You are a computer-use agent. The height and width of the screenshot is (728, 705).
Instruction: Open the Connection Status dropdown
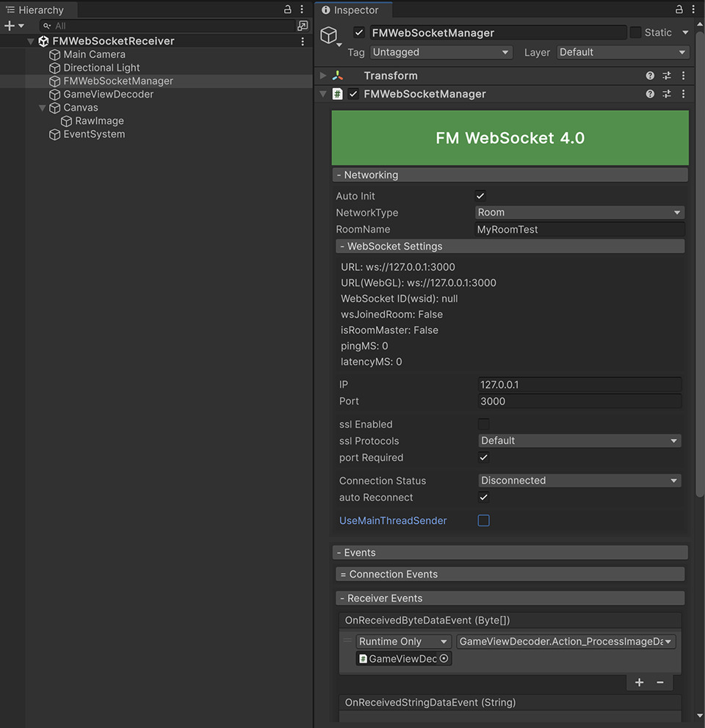579,481
